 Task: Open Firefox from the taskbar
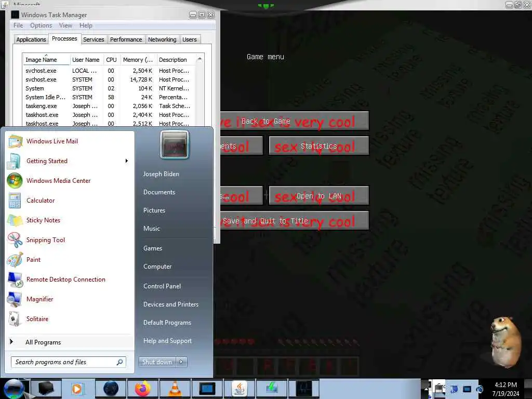coord(142,389)
